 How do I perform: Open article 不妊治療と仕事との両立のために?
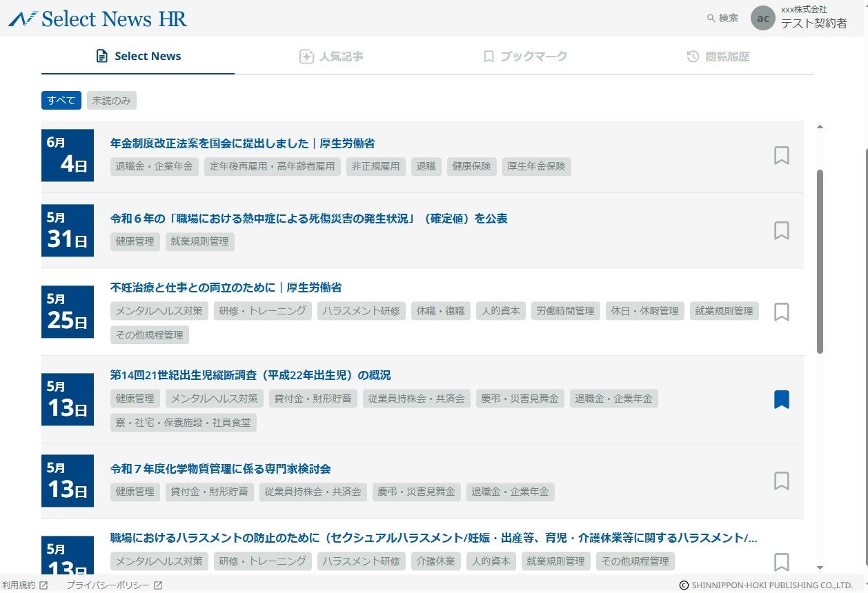click(226, 288)
